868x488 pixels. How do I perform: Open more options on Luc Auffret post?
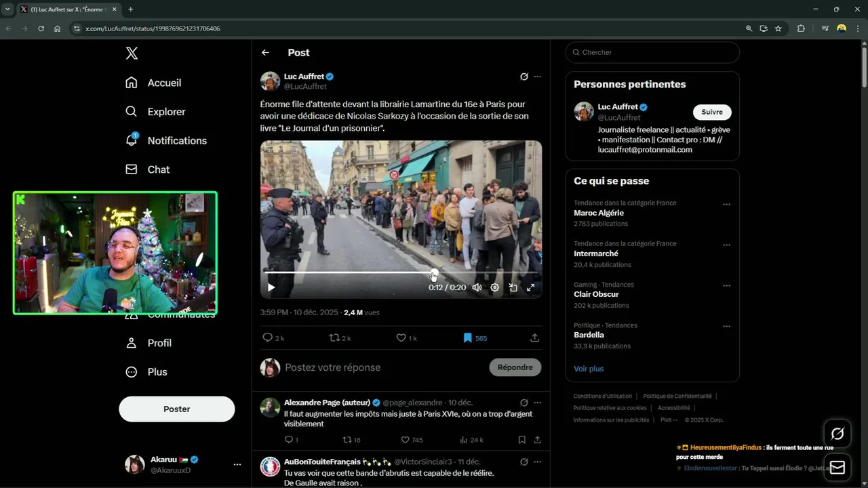(x=537, y=77)
